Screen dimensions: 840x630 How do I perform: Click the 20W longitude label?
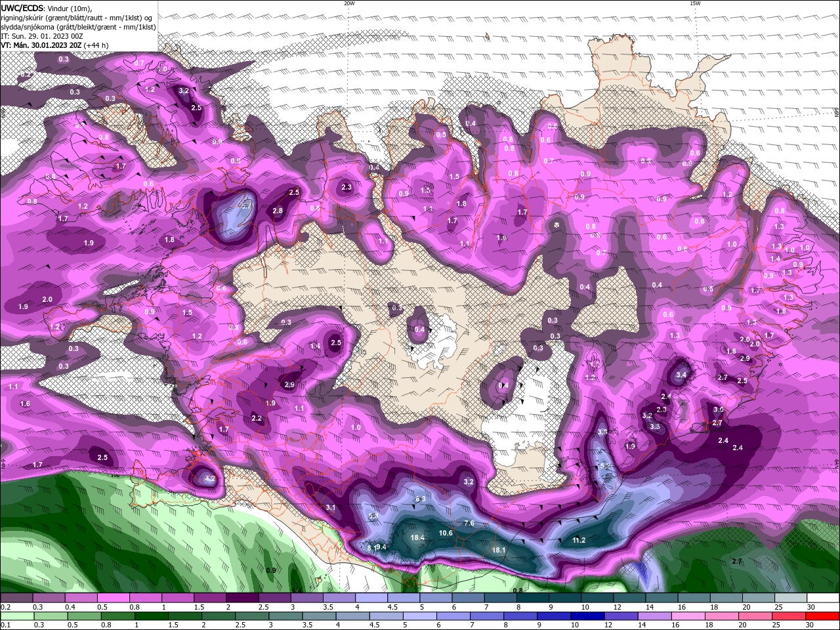click(349, 3)
